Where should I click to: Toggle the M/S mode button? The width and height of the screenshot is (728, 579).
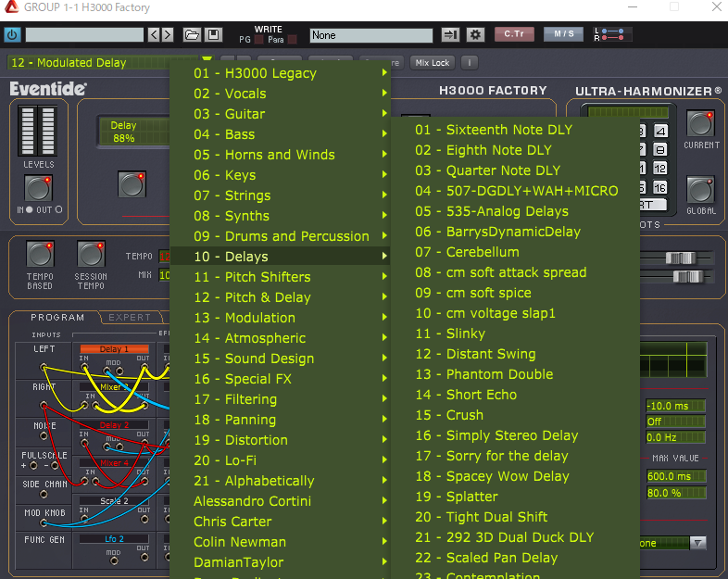pos(564,34)
